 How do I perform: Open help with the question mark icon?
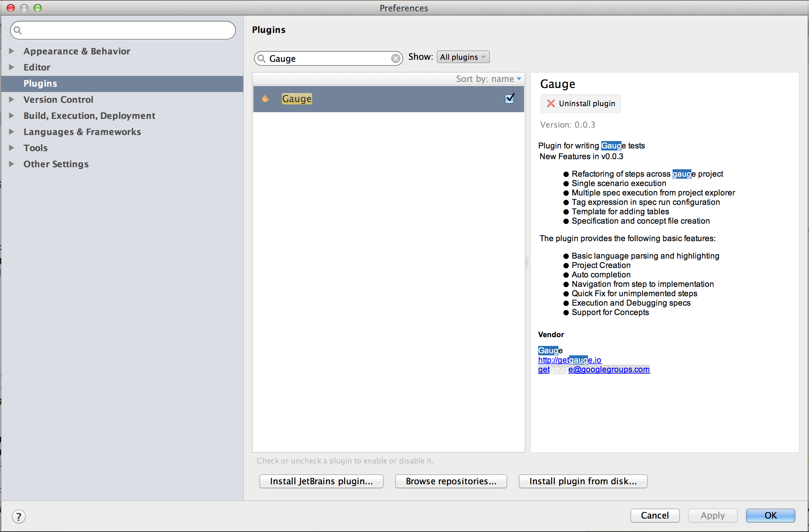(19, 516)
